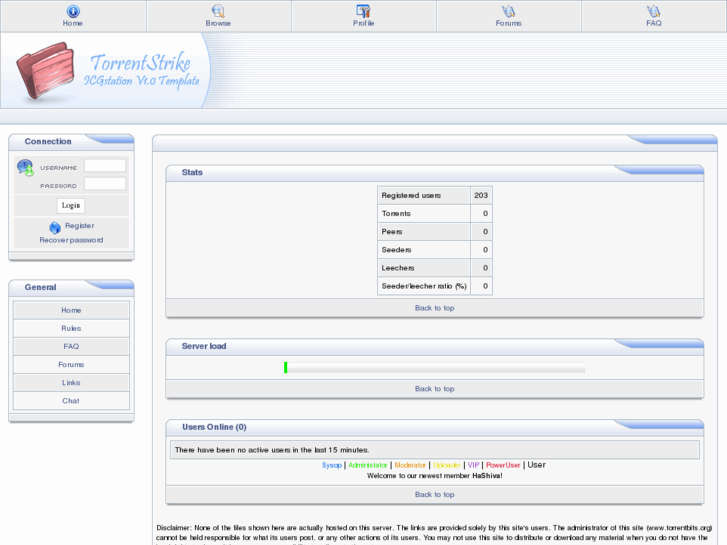The height and width of the screenshot is (545, 727).
Task: Click the Browse magnifier icon in top bar
Action: (218, 11)
